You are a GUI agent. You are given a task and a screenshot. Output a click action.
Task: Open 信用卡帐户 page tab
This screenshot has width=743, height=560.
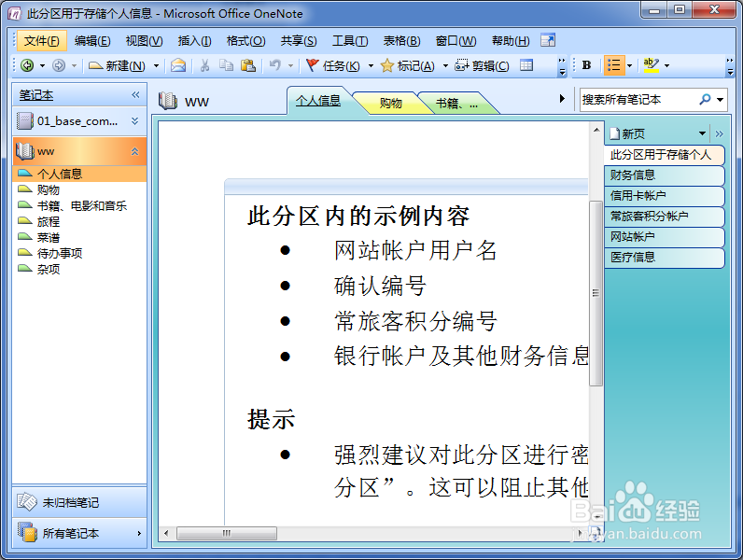pos(665,196)
